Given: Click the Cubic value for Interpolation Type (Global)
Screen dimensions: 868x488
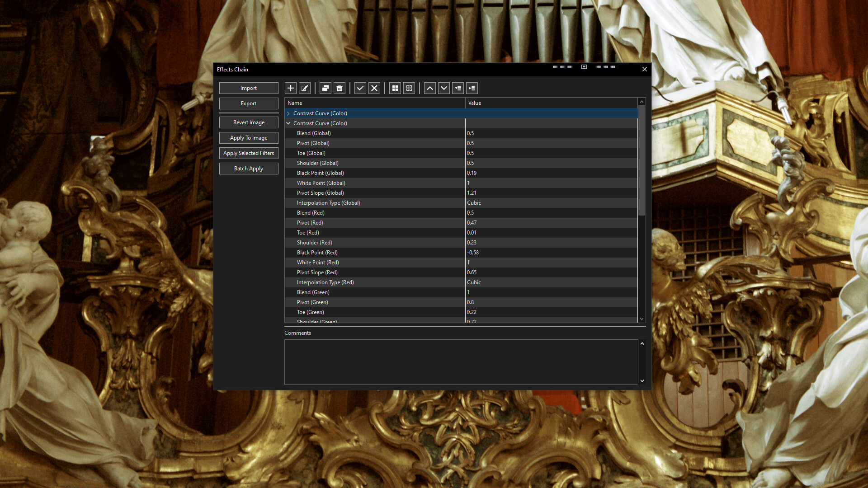Looking at the screenshot, I should pyautogui.click(x=474, y=203).
